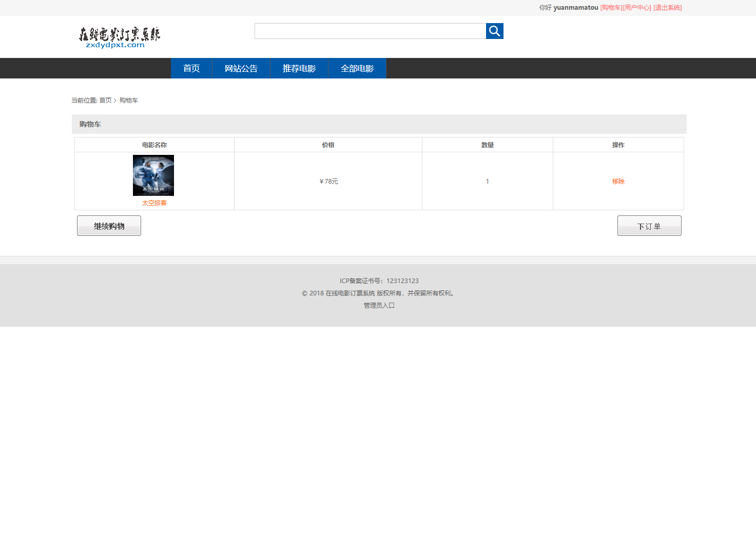Open the 管理员入口 admin entrance

click(x=378, y=305)
